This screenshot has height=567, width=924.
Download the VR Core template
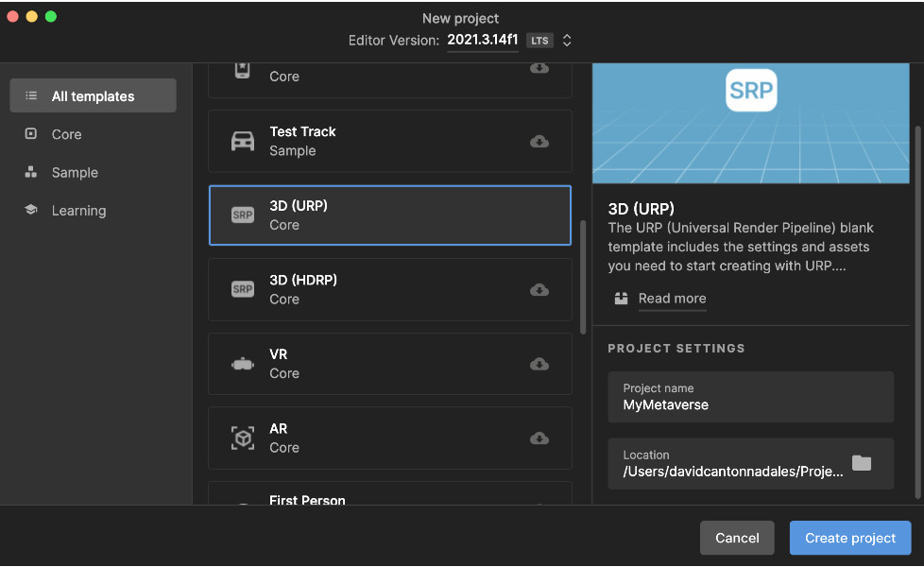(x=539, y=364)
